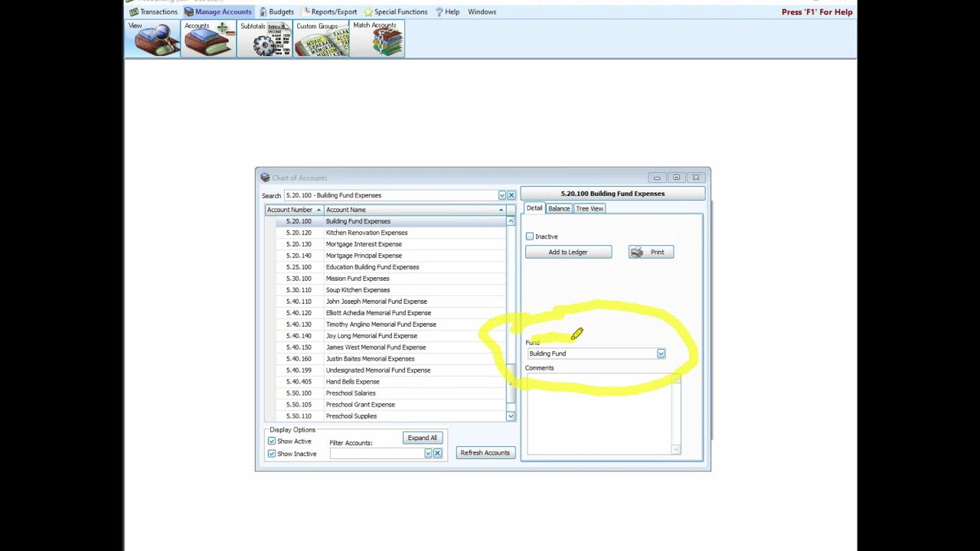This screenshot has height=551, width=980.
Task: Expand the Search accounts dropdown
Action: 501,195
